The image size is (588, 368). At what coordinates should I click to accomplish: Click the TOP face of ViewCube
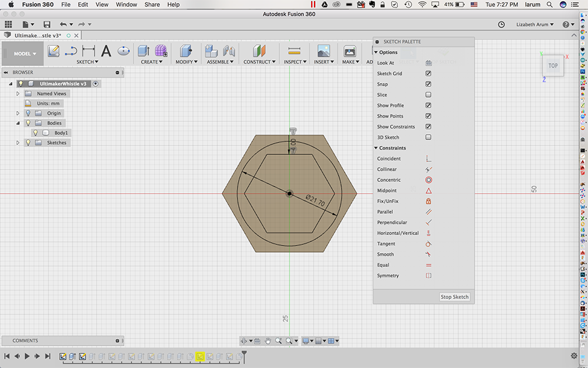pos(553,66)
